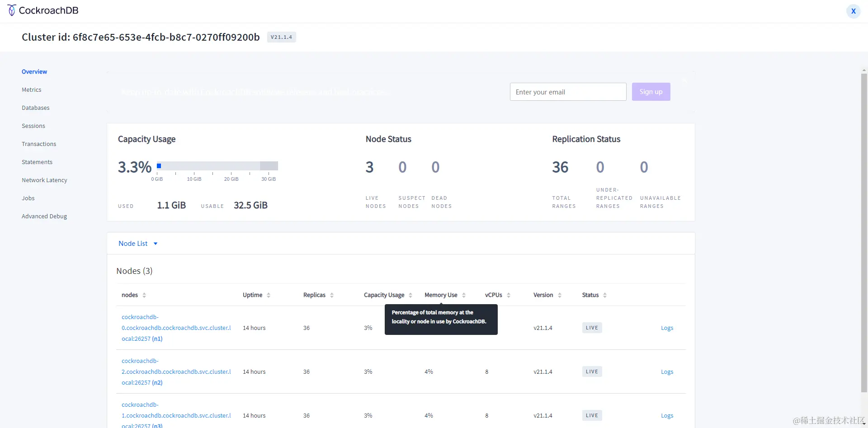The image size is (868, 428).
Task: Click the LIVE status badge for n3
Action: 592,416
